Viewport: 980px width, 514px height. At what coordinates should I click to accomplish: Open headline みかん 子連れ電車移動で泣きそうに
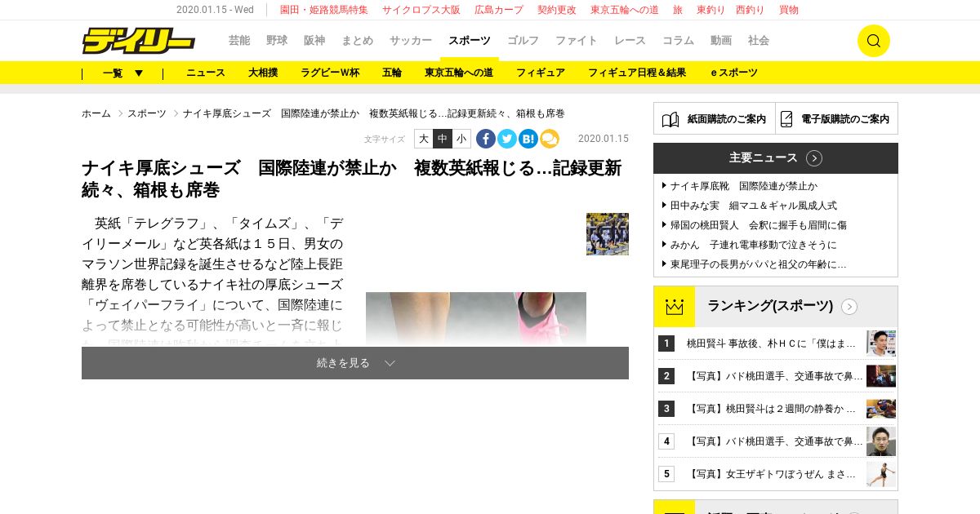coord(753,245)
